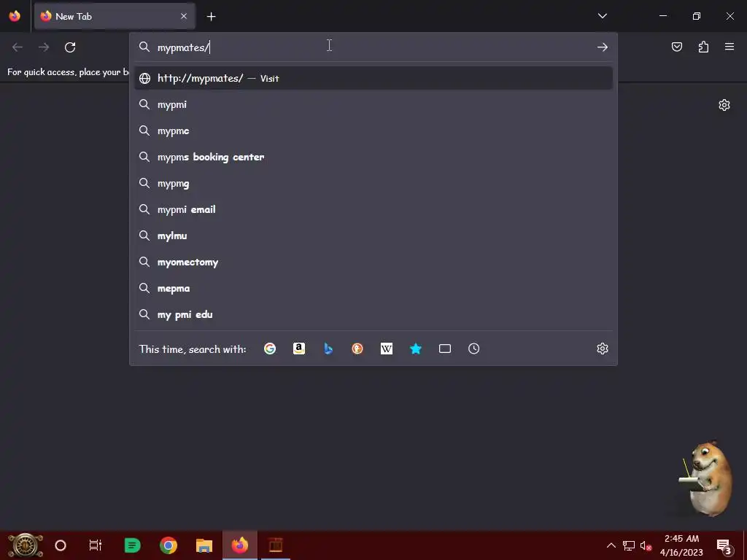The image size is (747, 560).
Task: Visit http://mypmates/ suggestion
Action: (x=373, y=78)
